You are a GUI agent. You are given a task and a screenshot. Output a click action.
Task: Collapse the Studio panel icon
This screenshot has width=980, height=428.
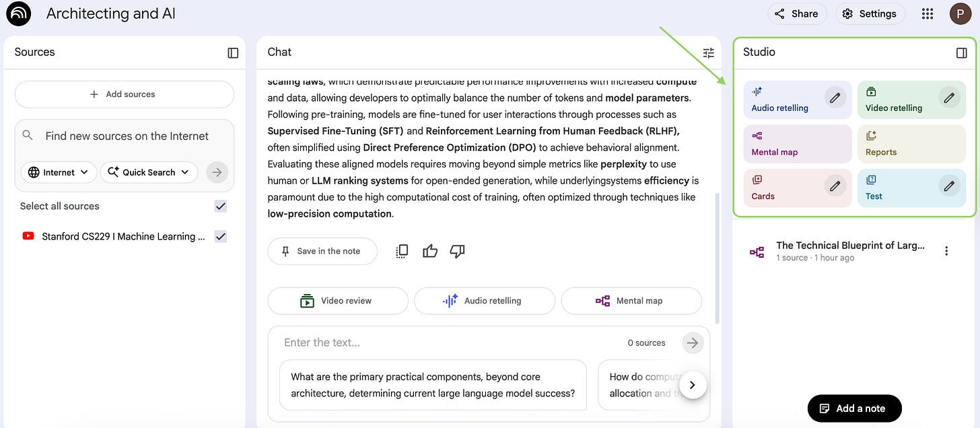961,52
